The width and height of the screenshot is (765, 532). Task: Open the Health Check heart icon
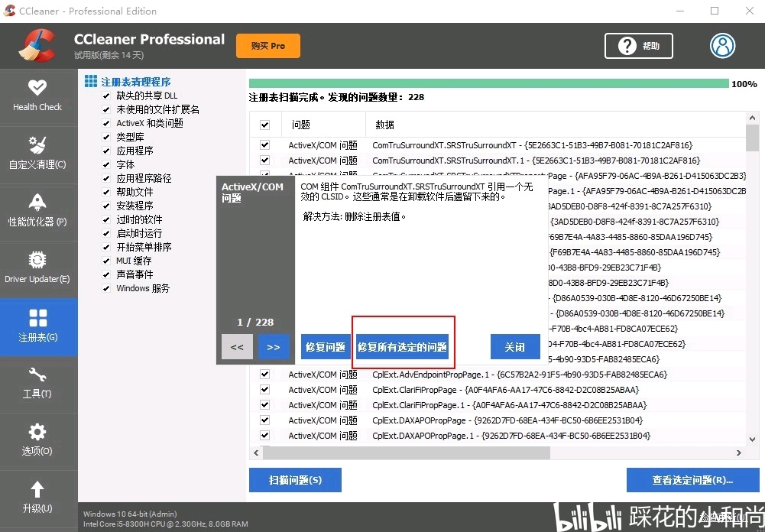coord(37,88)
